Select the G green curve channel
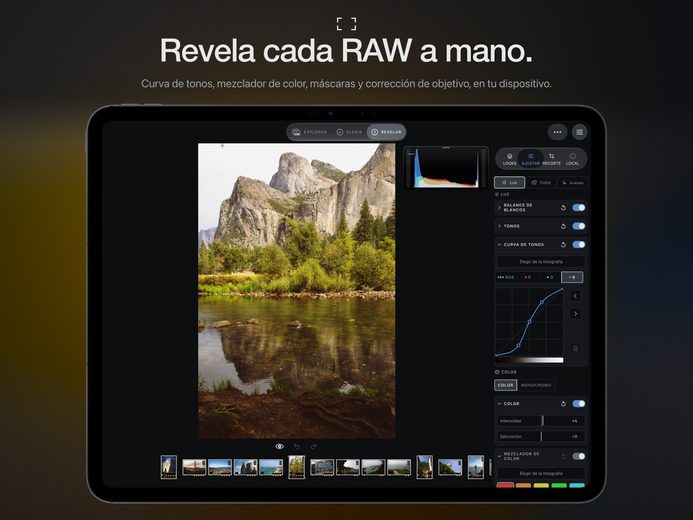693x520 pixels. [549, 277]
